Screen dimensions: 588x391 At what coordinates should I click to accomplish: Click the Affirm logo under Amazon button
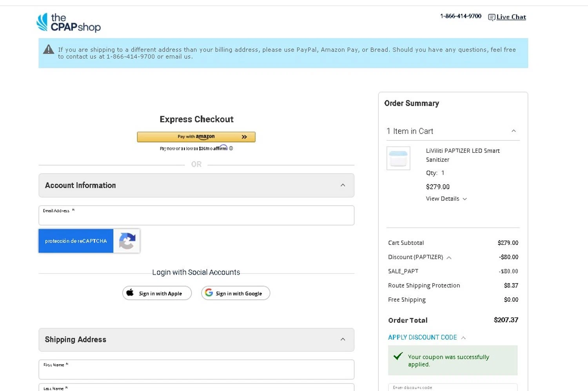(220, 148)
